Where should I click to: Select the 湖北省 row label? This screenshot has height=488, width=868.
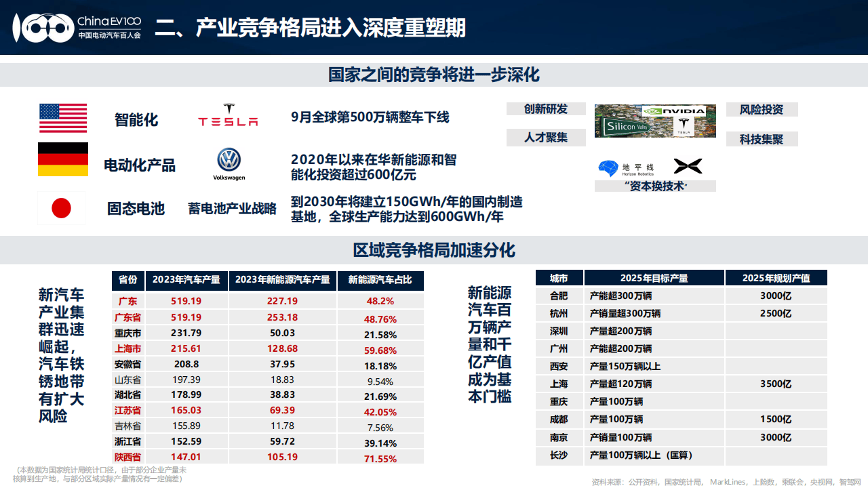pos(127,395)
